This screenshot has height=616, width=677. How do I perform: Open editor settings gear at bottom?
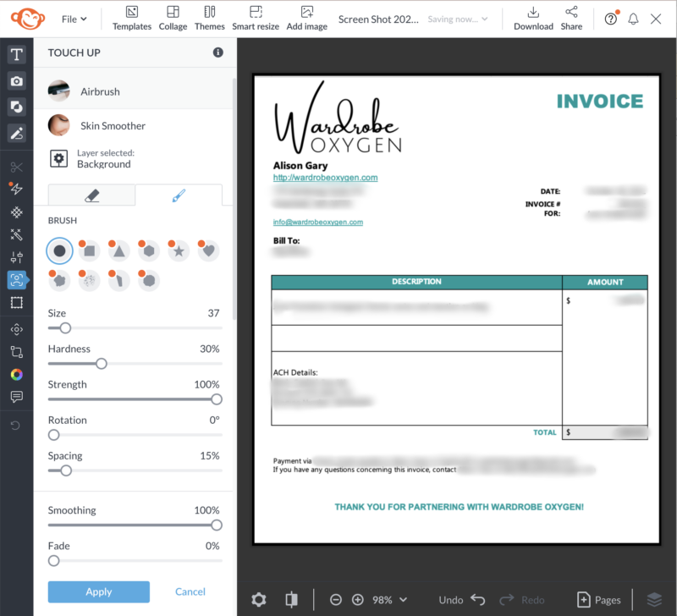259,600
